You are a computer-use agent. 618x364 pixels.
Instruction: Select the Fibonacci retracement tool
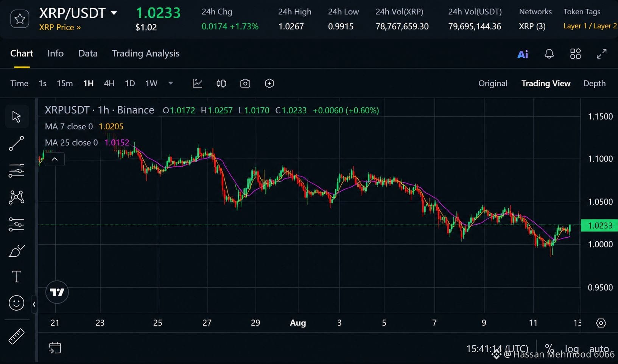(x=17, y=170)
